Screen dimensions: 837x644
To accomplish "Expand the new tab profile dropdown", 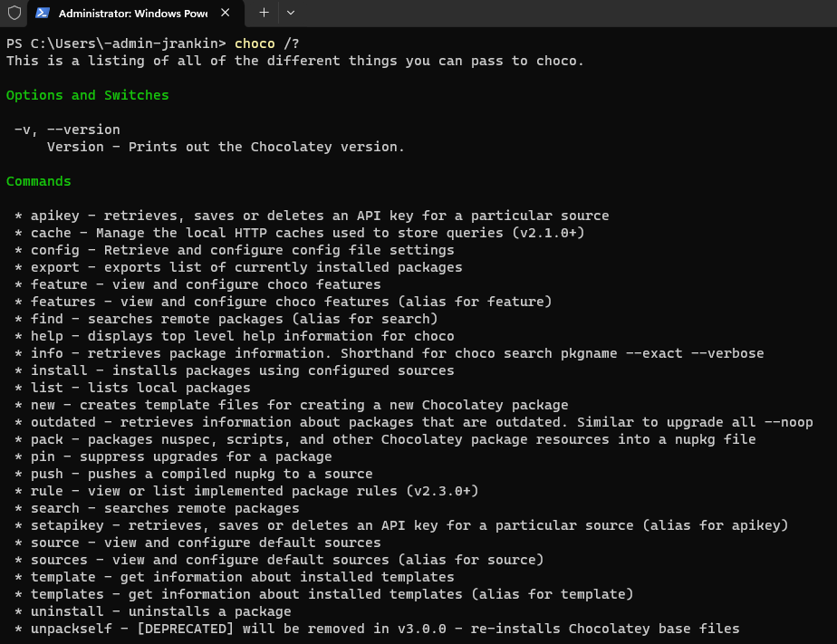I will click(x=290, y=13).
